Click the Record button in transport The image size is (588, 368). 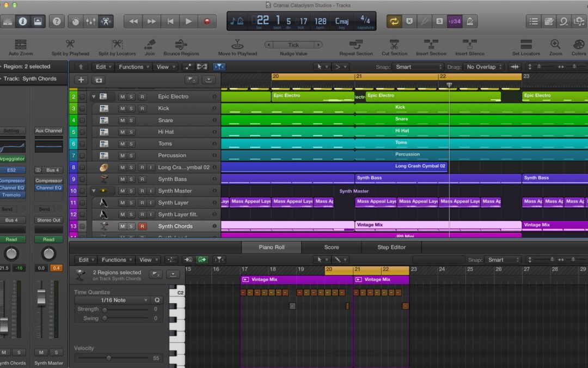click(x=206, y=21)
